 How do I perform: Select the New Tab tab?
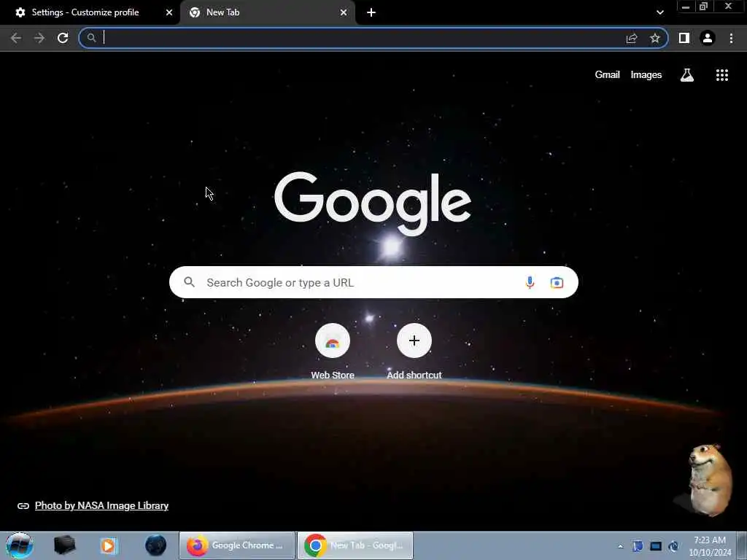click(x=267, y=12)
